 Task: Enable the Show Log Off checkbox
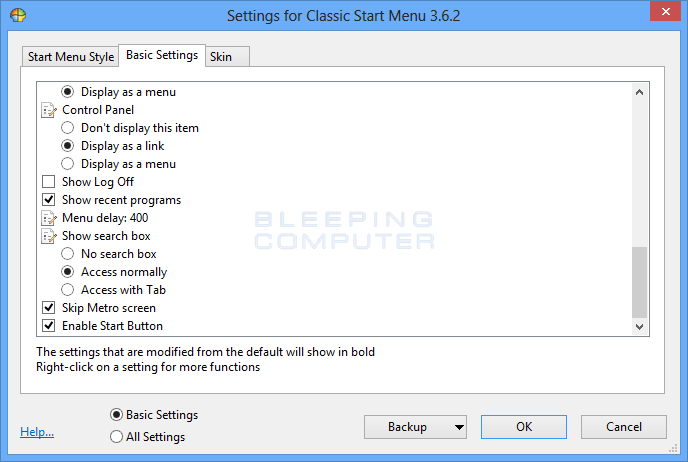tap(48, 182)
